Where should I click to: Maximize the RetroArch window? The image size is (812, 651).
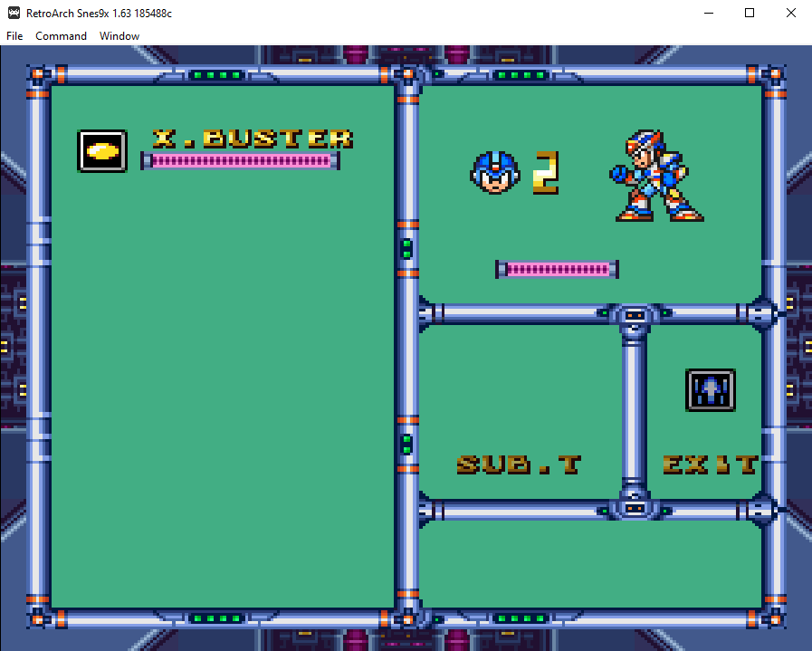[750, 13]
